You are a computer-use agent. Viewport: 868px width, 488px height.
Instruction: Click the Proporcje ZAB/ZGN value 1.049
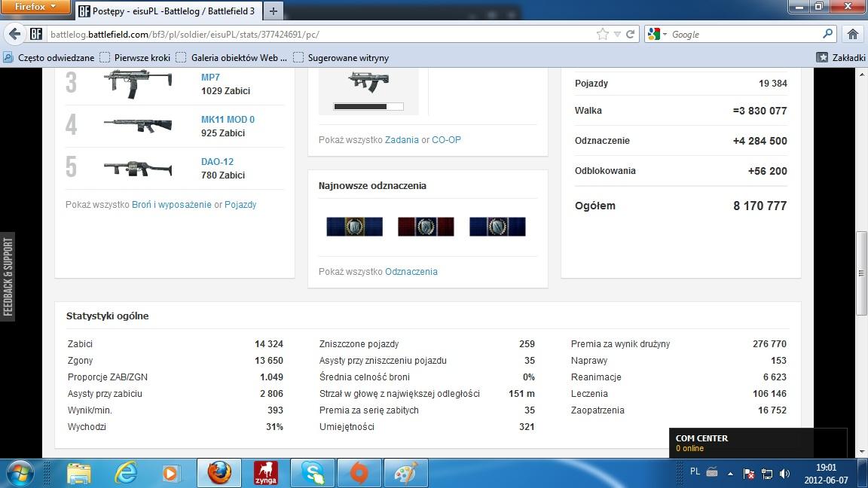point(271,377)
